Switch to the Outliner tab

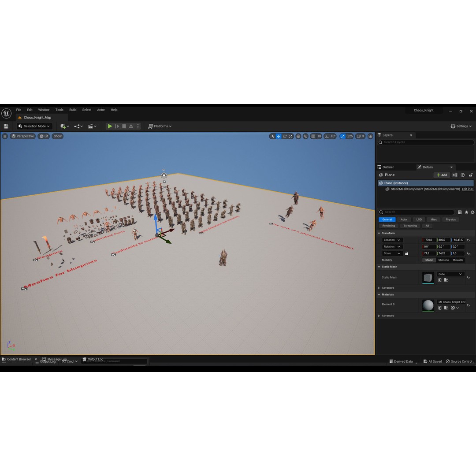[388, 167]
